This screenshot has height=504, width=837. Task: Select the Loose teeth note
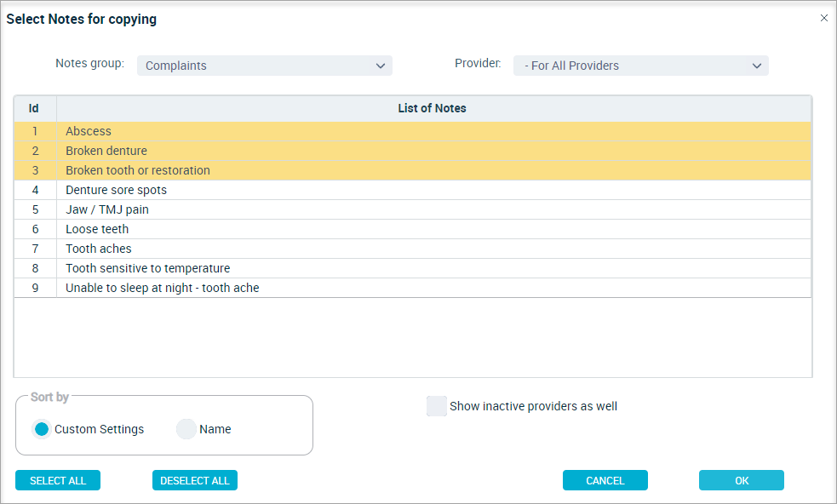click(x=412, y=229)
